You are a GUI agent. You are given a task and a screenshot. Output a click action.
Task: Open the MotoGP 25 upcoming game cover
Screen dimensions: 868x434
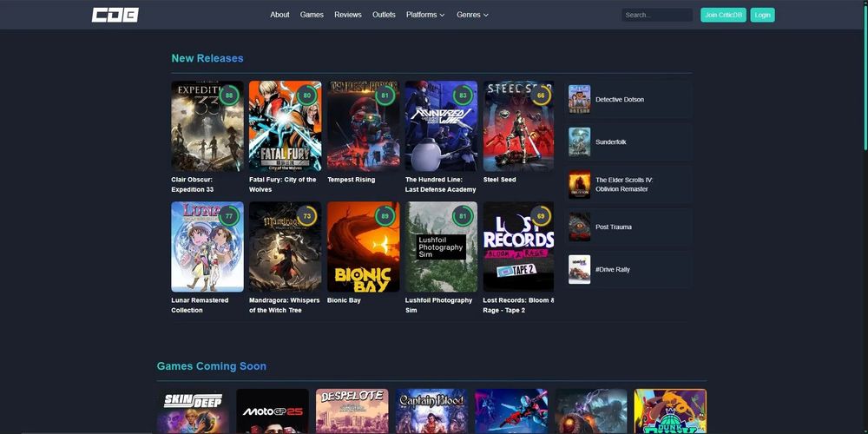tap(273, 411)
